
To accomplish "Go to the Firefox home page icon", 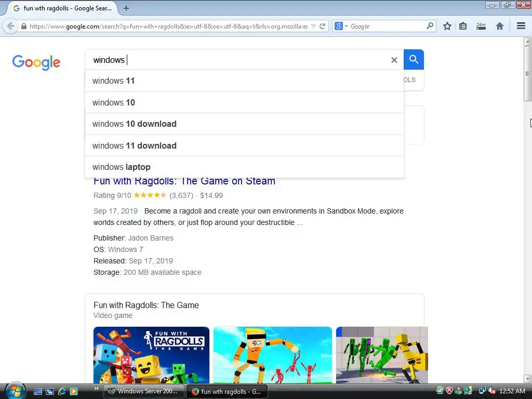I will [499, 26].
